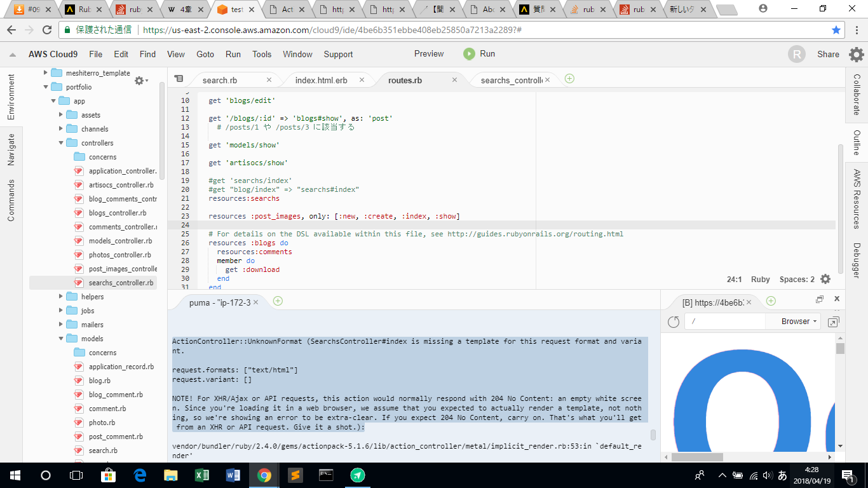Click the green Run play icon
This screenshot has height=488, width=868.
[469, 54]
